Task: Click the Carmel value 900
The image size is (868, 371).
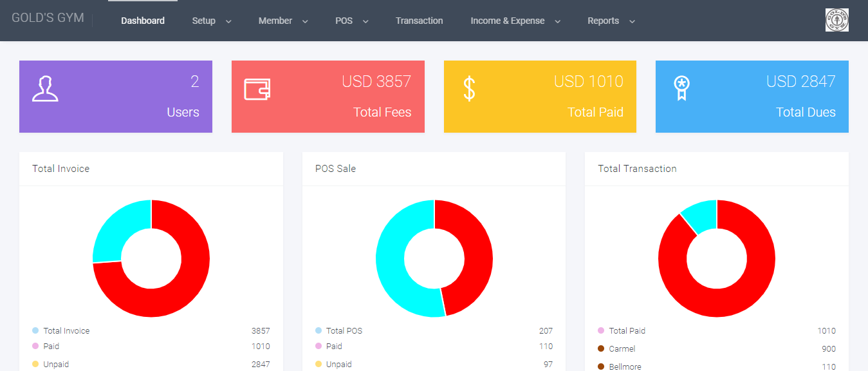Action: (x=829, y=348)
